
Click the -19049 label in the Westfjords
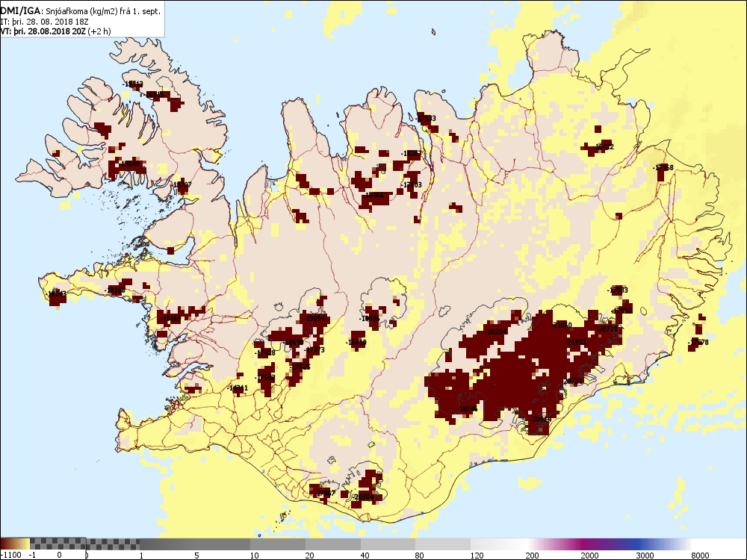coord(129,164)
